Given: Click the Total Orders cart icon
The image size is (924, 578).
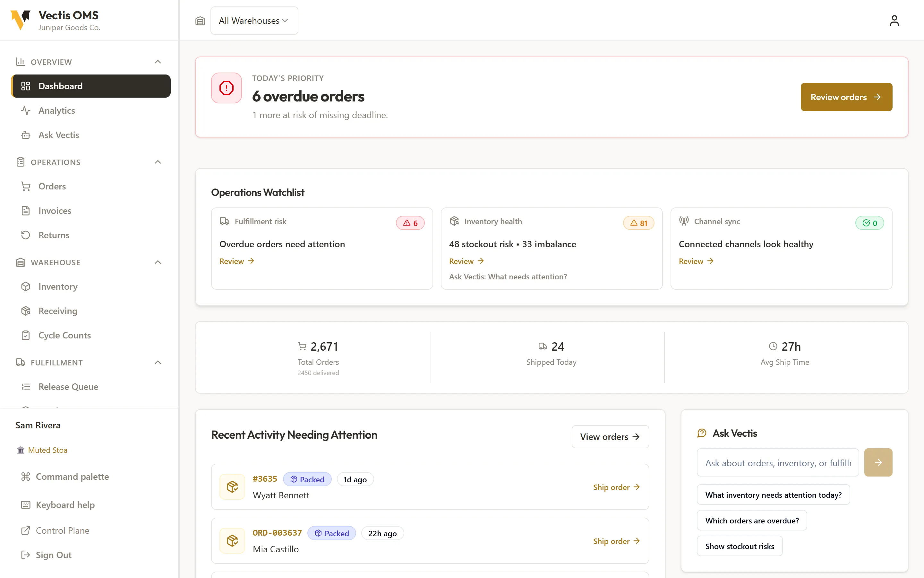Looking at the screenshot, I should click(303, 346).
